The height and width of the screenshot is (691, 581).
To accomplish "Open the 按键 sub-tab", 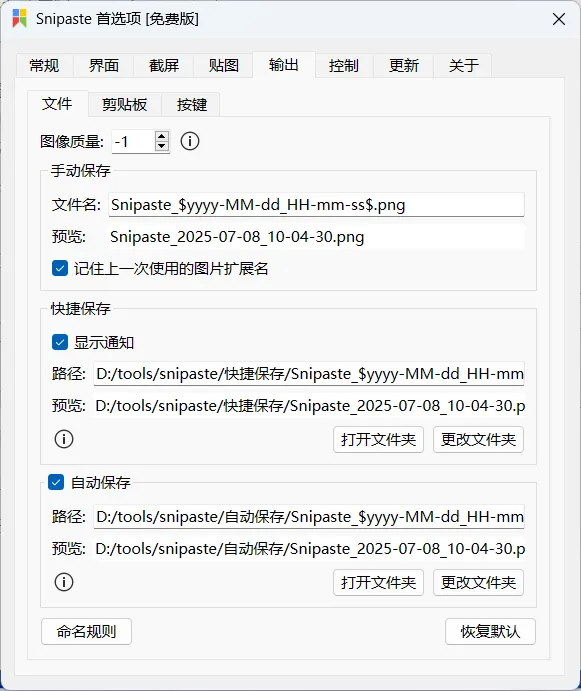I will [x=191, y=105].
